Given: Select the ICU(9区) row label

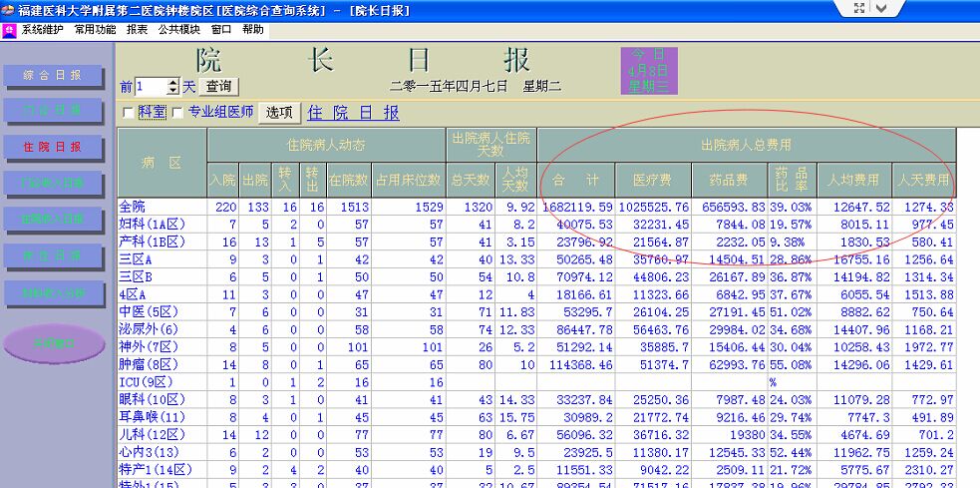Looking at the screenshot, I should pyautogui.click(x=147, y=381).
